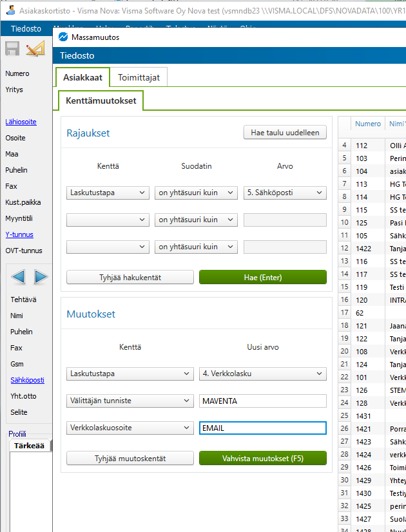Click the OVT-tunnus label in Asiakaskortisto
Viewport: 406px width, 532px height.
pos(24,251)
